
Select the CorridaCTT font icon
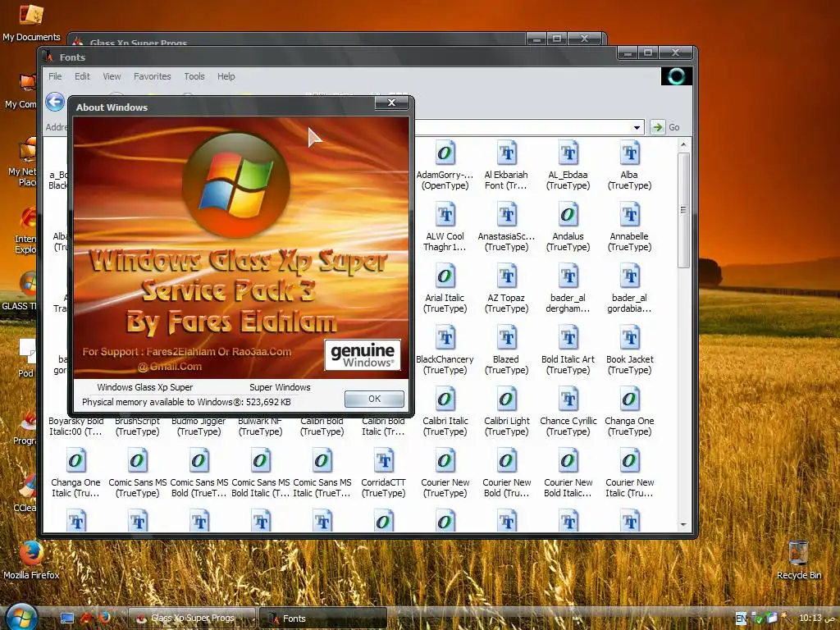coord(384,461)
